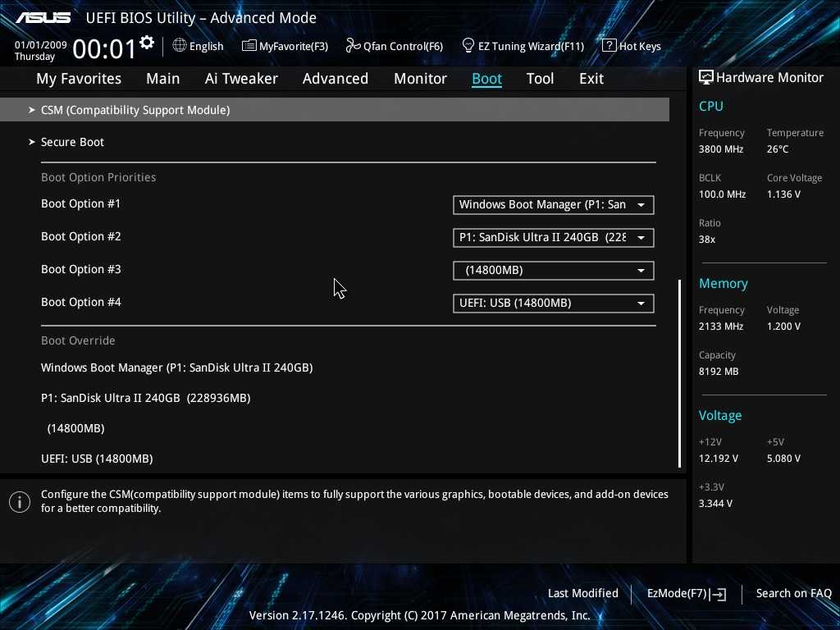Click the info icon beside help text
The image size is (840, 630).
[20, 502]
